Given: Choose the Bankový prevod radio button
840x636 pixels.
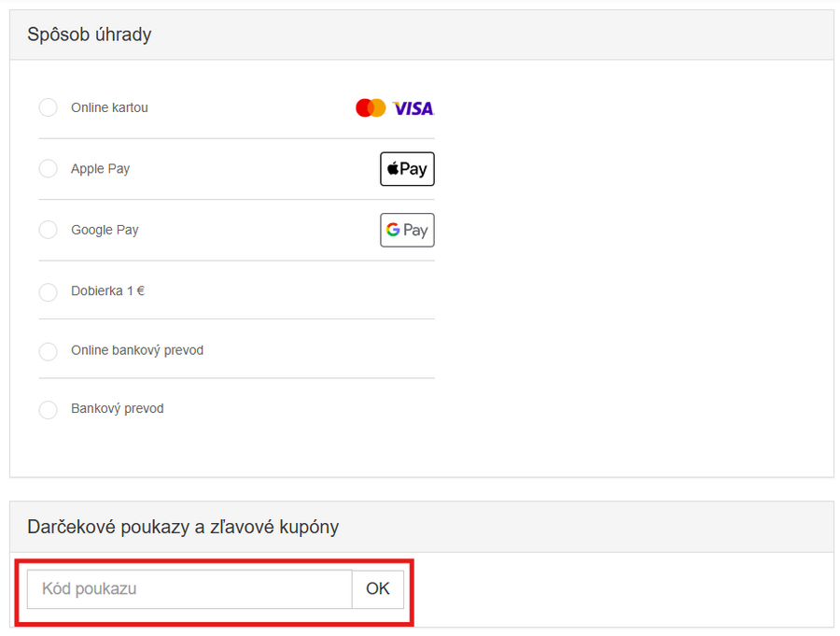Looking at the screenshot, I should [49, 410].
